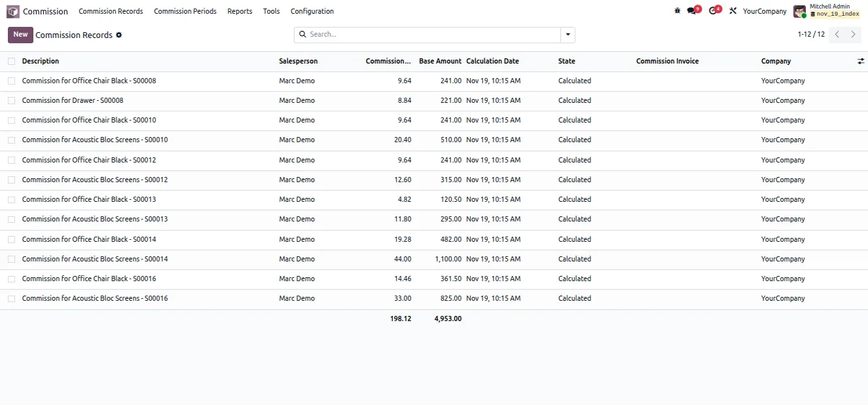This screenshot has width=868, height=405.
Task: Open the YourCompany company switcher
Action: point(765,11)
